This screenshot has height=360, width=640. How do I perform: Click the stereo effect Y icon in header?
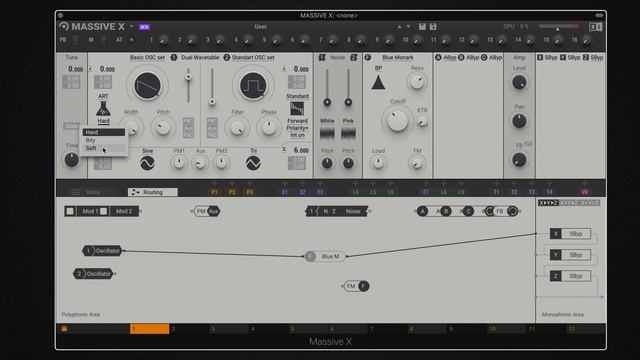[x=563, y=58]
